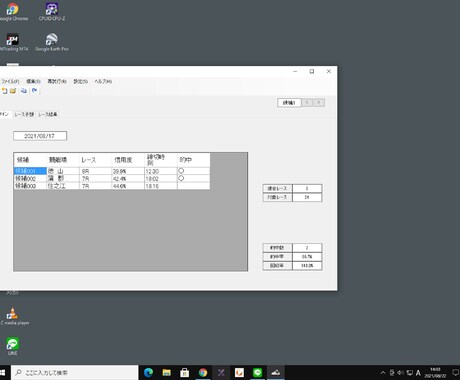The width and height of the screenshot is (460, 380).
Task: Switch to the レース予想 tab
Action: (24, 114)
